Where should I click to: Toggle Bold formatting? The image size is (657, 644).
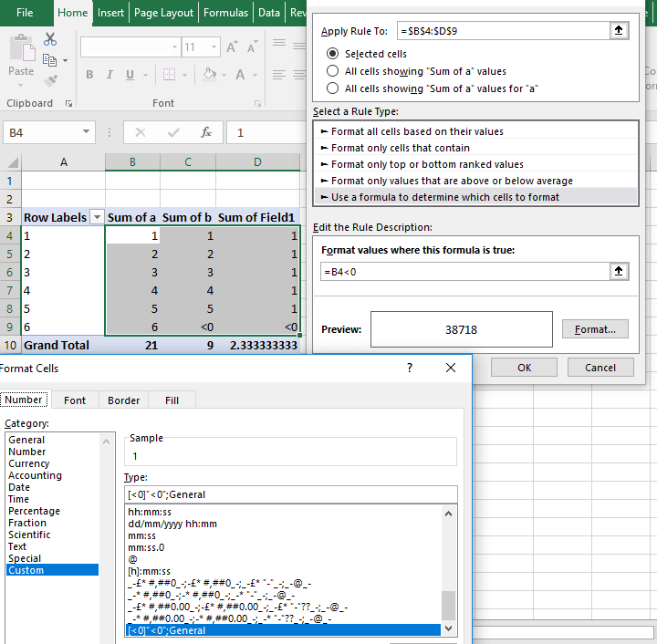[x=89, y=75]
